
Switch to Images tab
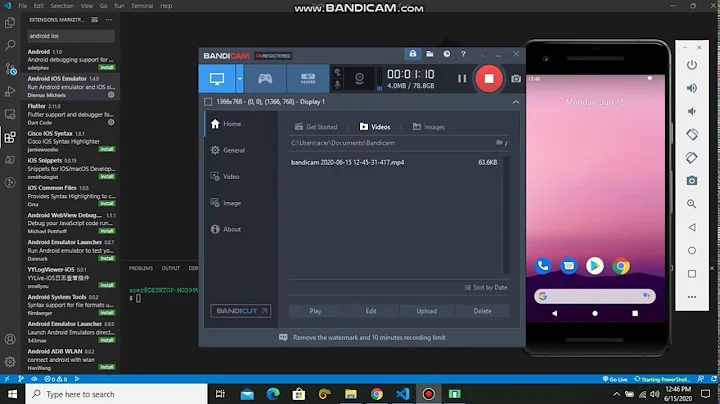click(x=428, y=127)
